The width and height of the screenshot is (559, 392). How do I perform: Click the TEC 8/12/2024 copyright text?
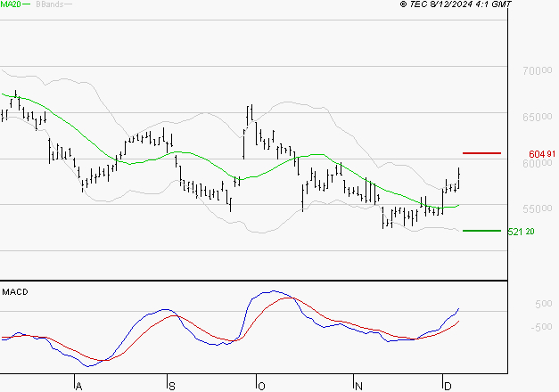(x=456, y=4)
